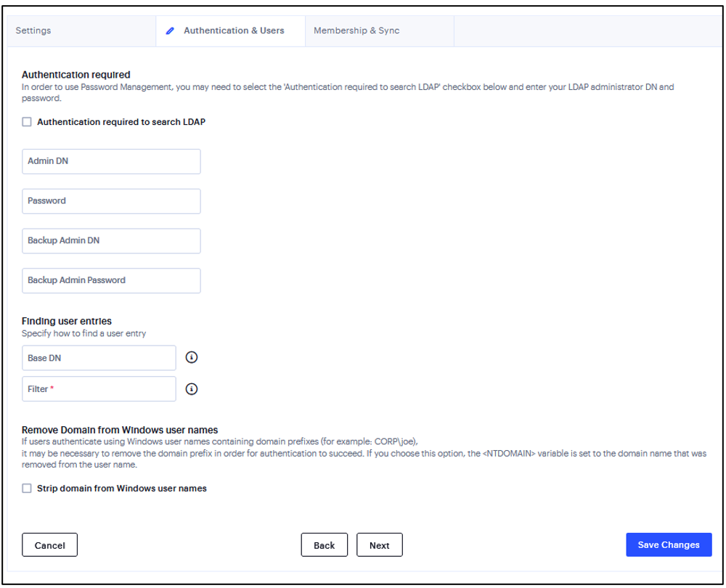The width and height of the screenshot is (726, 588).
Task: Click the pencil icon on Authentication & Users tab
Action: tap(170, 30)
